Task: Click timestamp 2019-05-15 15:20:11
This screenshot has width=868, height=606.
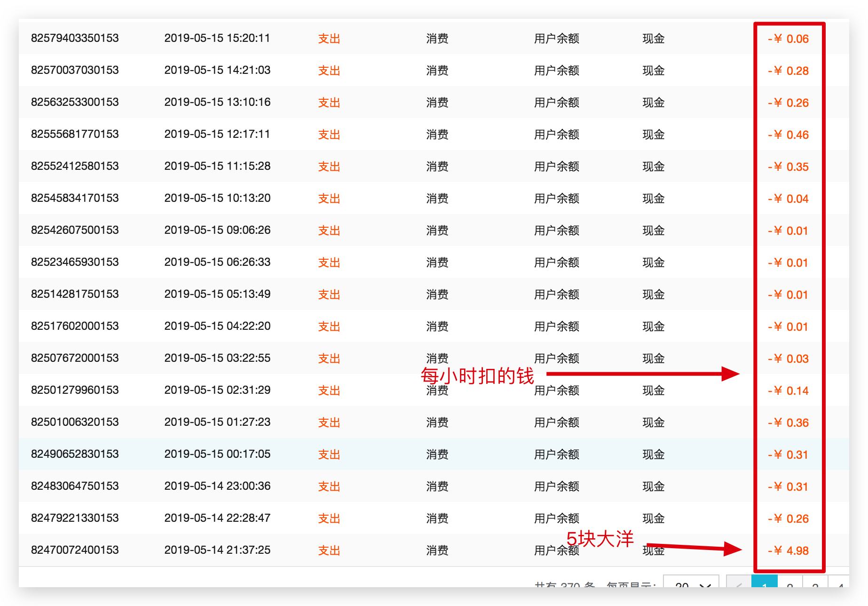Action: click(x=217, y=38)
